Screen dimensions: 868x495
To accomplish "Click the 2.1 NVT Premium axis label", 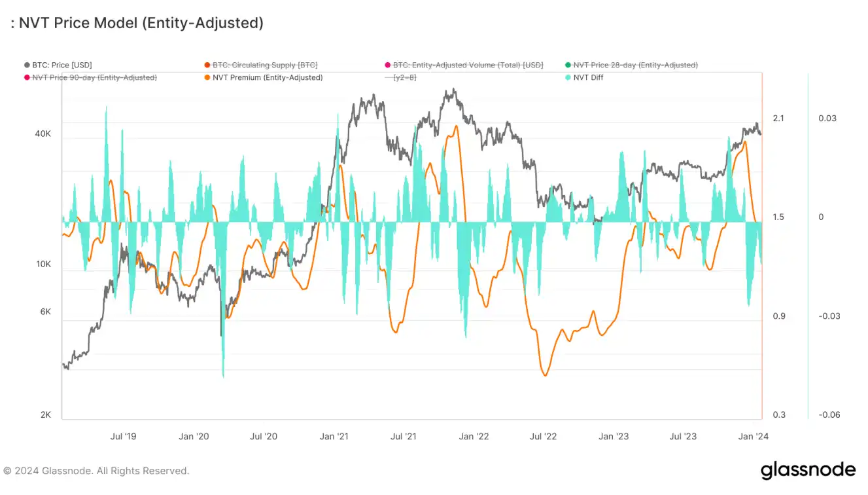I will pos(778,119).
